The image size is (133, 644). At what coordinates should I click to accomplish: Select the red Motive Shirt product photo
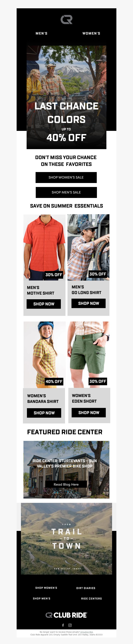coord(44,247)
